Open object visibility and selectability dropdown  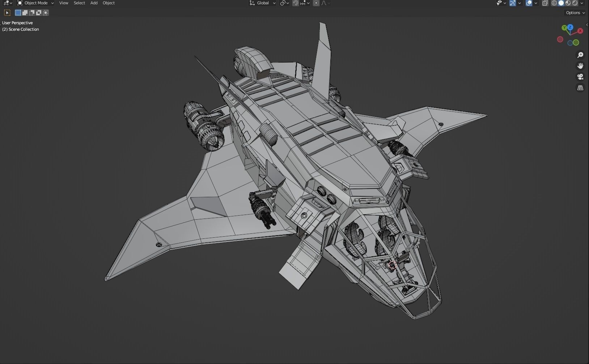(x=501, y=3)
